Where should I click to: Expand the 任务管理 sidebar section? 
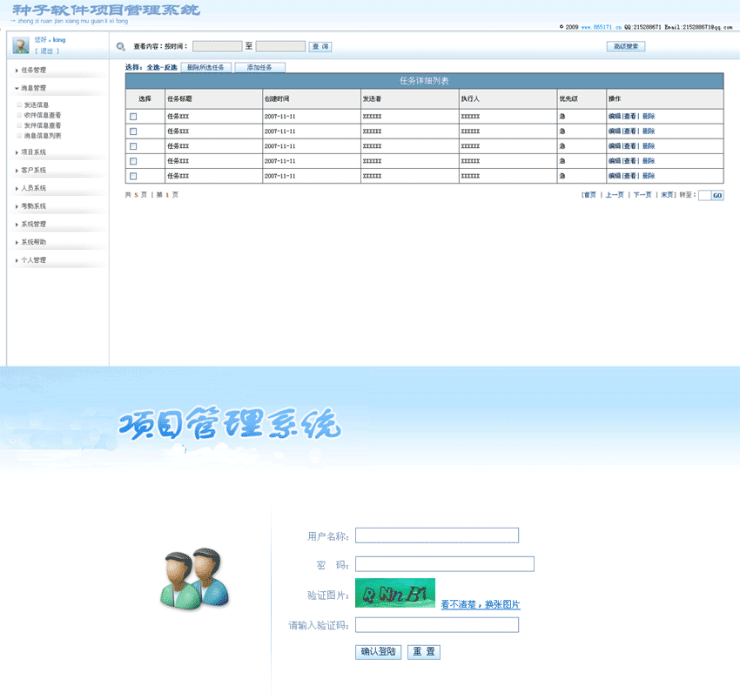click(x=33, y=70)
